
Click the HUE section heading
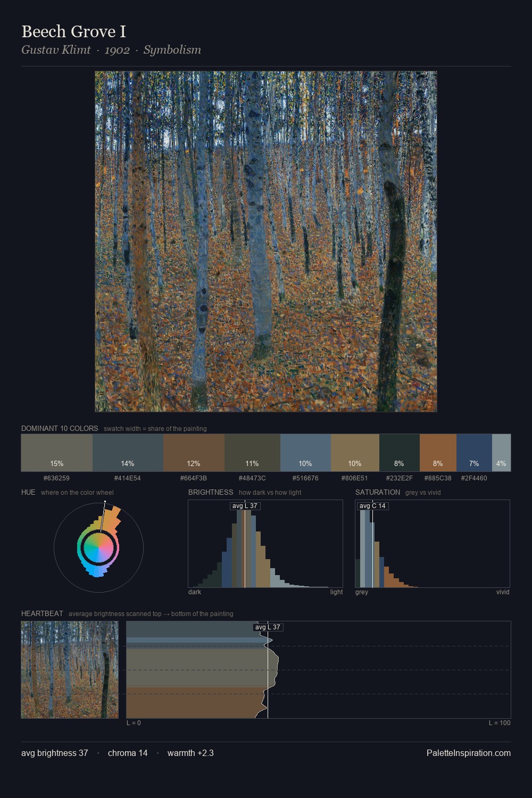28,492
